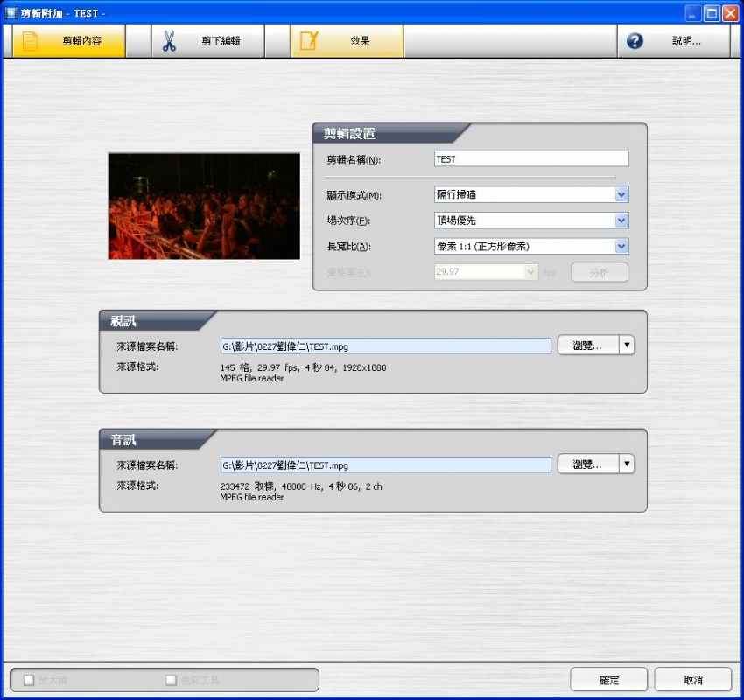
Task: Expand arrow beside video 瀏覽 button
Action: [x=627, y=346]
